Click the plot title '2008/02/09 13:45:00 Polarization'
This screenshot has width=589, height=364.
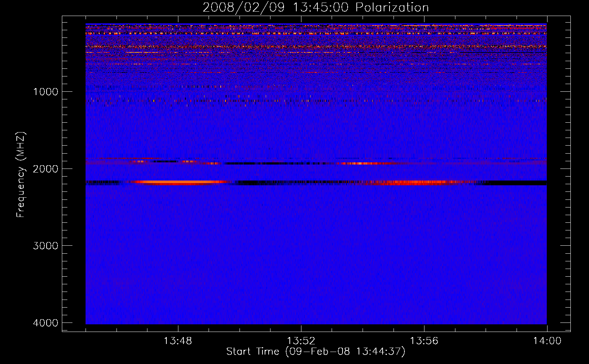tap(316, 7)
